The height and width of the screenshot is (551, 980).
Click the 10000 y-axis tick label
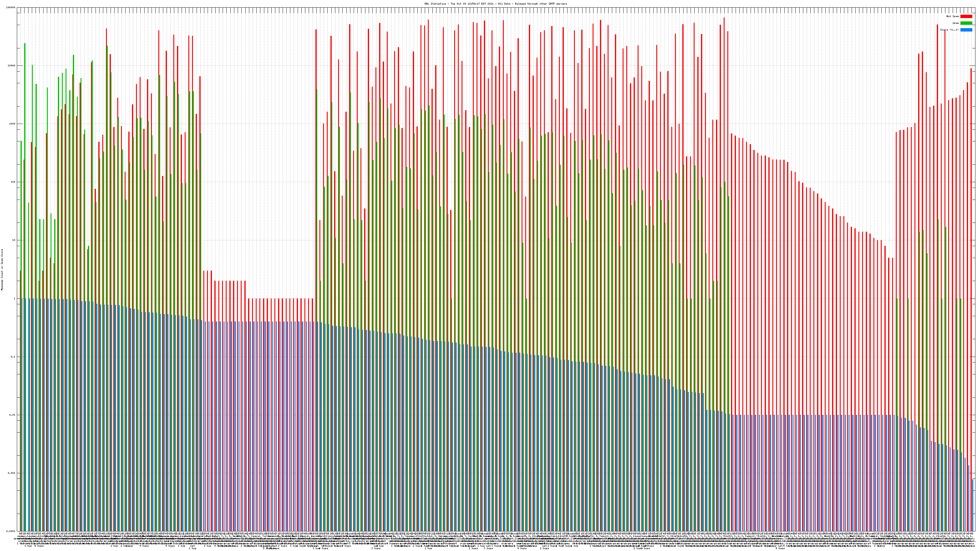pos(12,66)
